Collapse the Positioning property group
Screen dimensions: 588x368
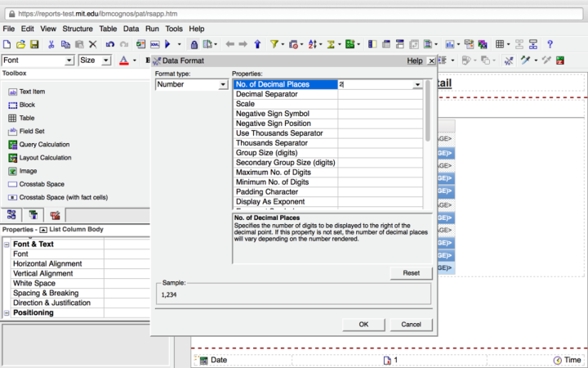pyautogui.click(x=7, y=313)
